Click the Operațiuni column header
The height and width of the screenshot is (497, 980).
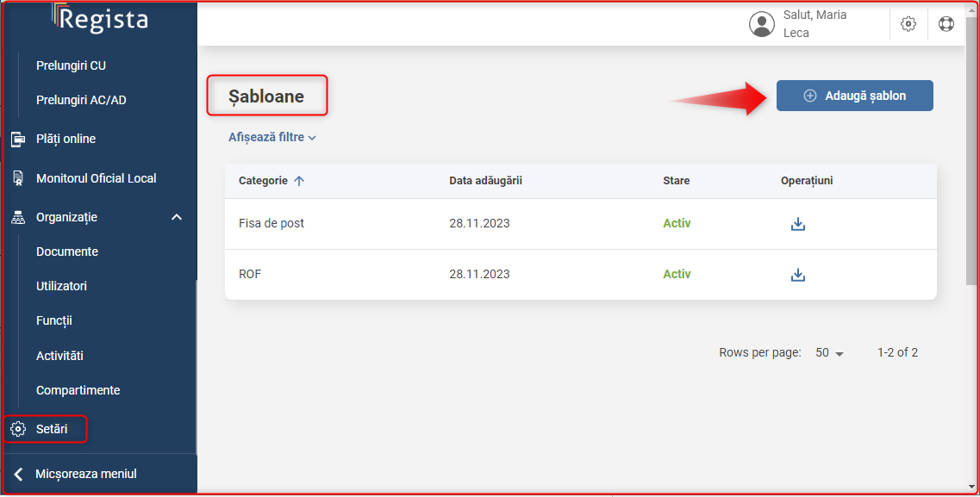[x=806, y=180]
